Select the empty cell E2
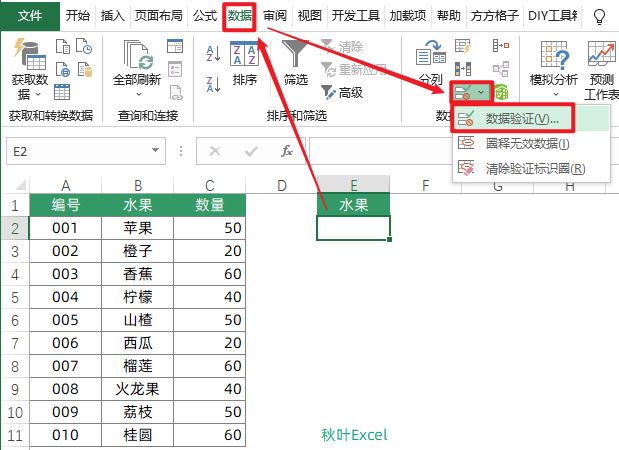This screenshot has height=450, width=619. 353,228
